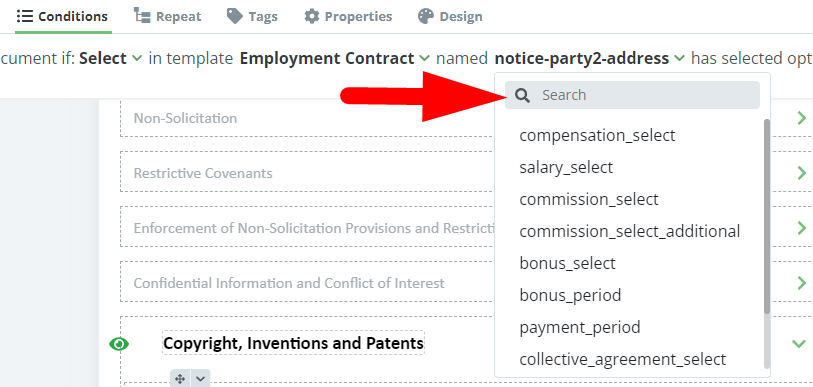Click the Design palette icon
The height and width of the screenshot is (387, 813).
426,17
